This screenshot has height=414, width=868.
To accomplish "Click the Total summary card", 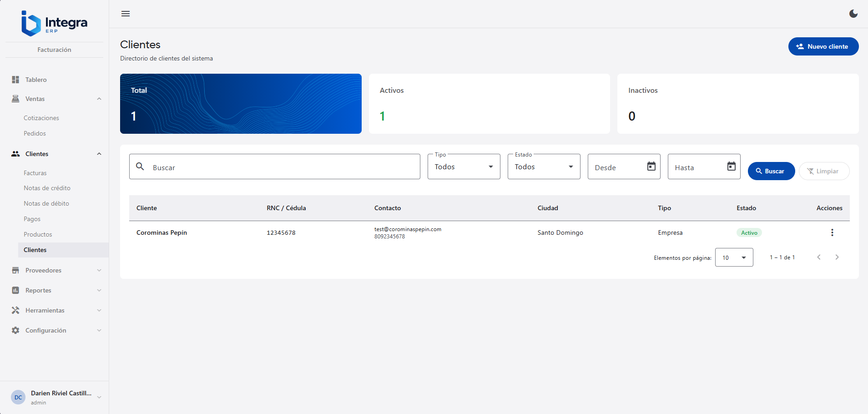I will coord(241,104).
